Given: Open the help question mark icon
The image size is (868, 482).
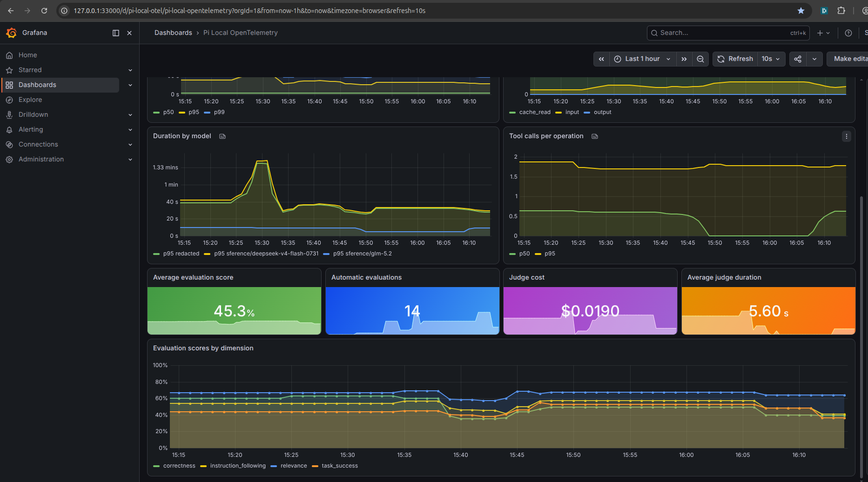Looking at the screenshot, I should pyautogui.click(x=848, y=33).
